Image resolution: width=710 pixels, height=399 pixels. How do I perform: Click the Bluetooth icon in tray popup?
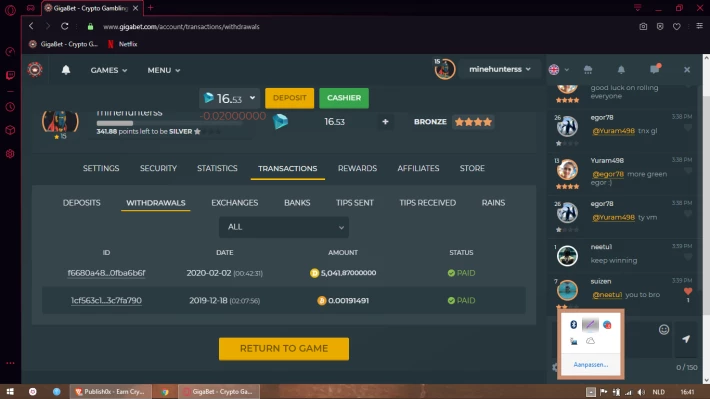pyautogui.click(x=573, y=324)
